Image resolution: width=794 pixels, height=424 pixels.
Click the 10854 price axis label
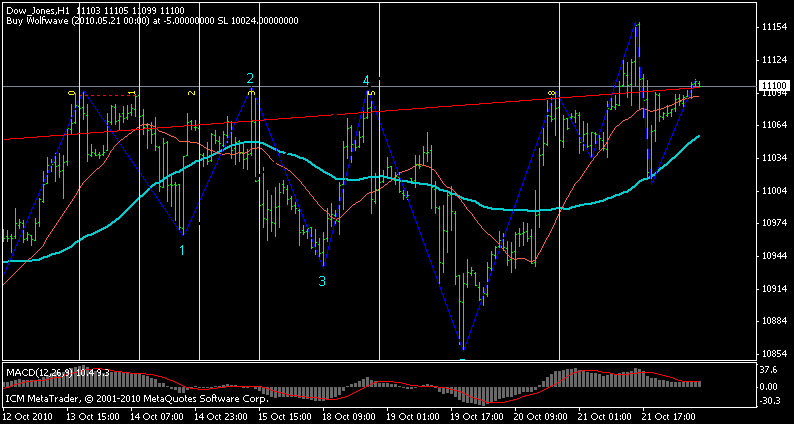pyautogui.click(x=772, y=354)
